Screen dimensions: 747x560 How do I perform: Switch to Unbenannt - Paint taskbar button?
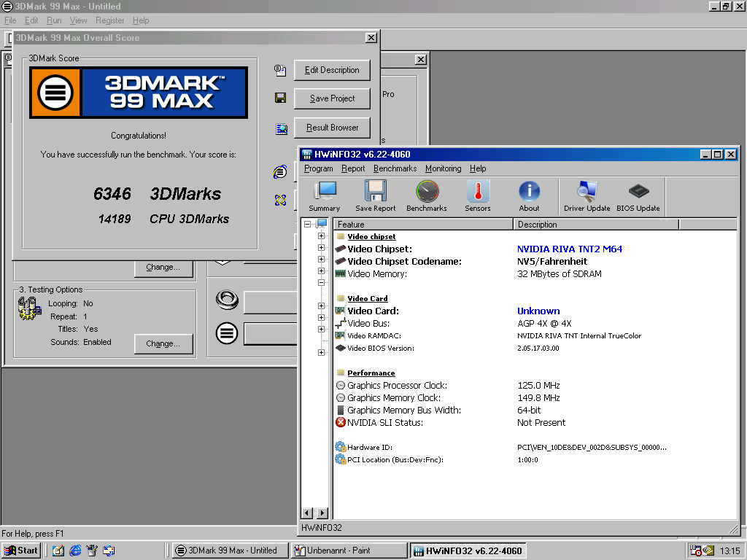[x=349, y=551]
